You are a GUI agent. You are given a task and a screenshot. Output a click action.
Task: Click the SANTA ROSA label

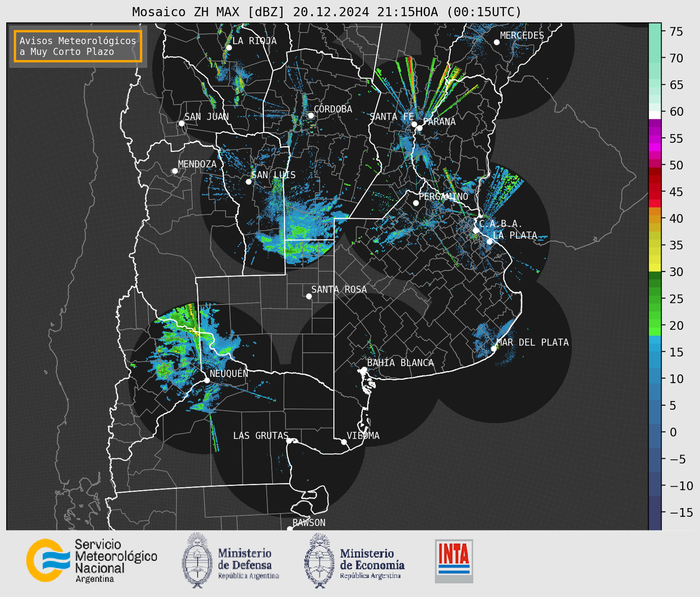tap(339, 289)
